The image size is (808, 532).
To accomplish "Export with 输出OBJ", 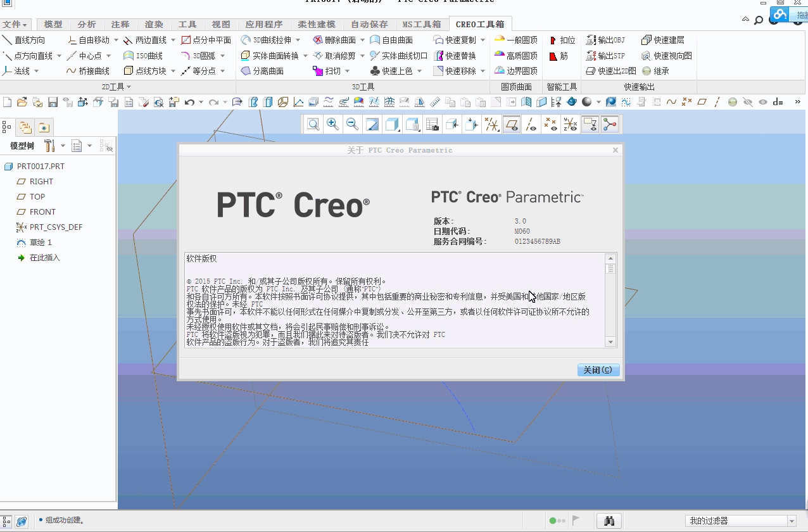I will tap(606, 40).
